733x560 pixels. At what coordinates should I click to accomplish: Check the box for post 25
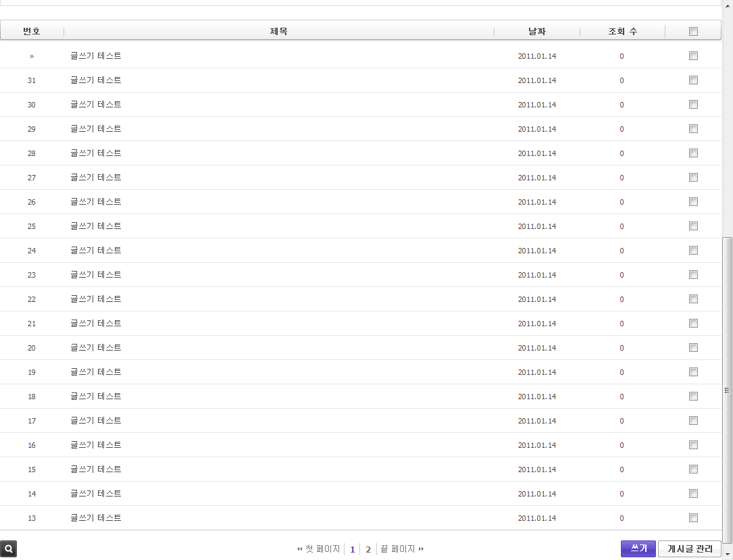click(693, 226)
